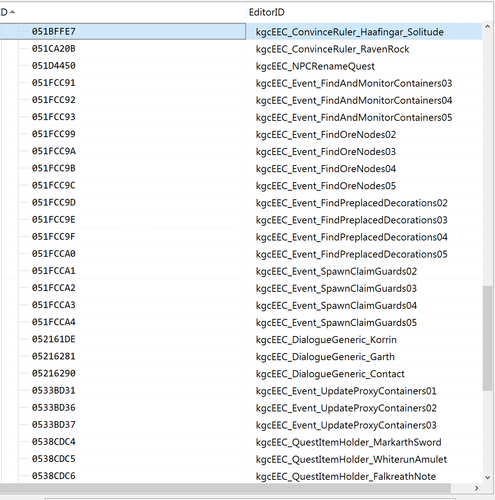Select row 051FCCA2
The image size is (495, 500).
54,288
